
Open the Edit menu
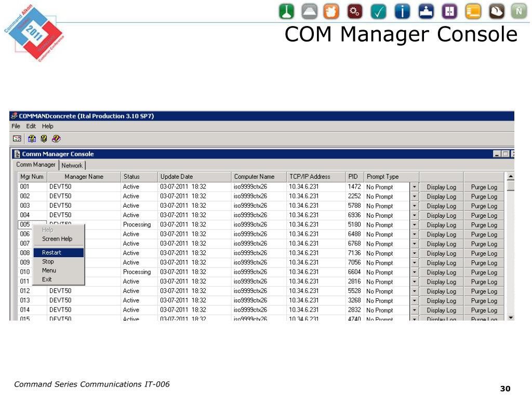point(31,126)
